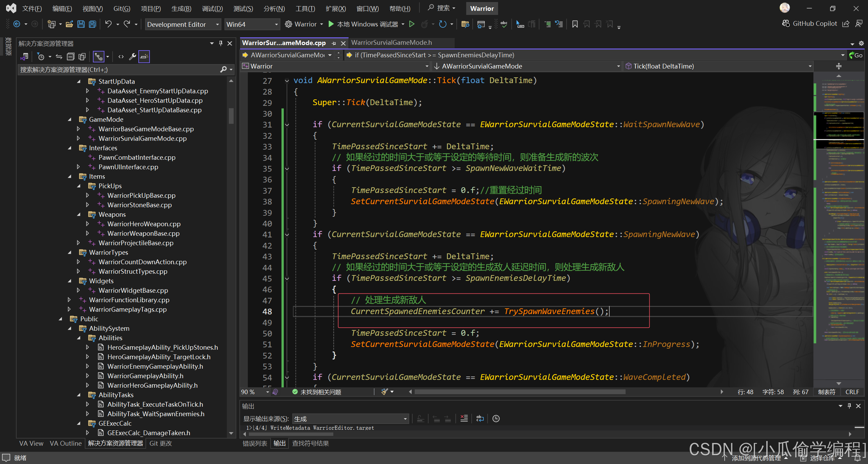Collapse the Weapons folder in tree
Viewport: 868px width, 464px height.
pos(79,214)
